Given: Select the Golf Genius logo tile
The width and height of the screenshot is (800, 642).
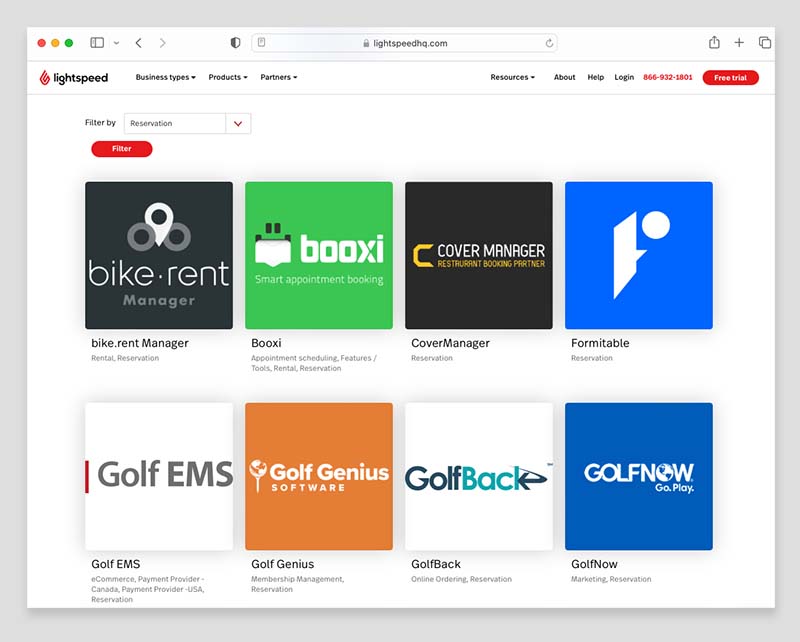Looking at the screenshot, I should coord(318,476).
